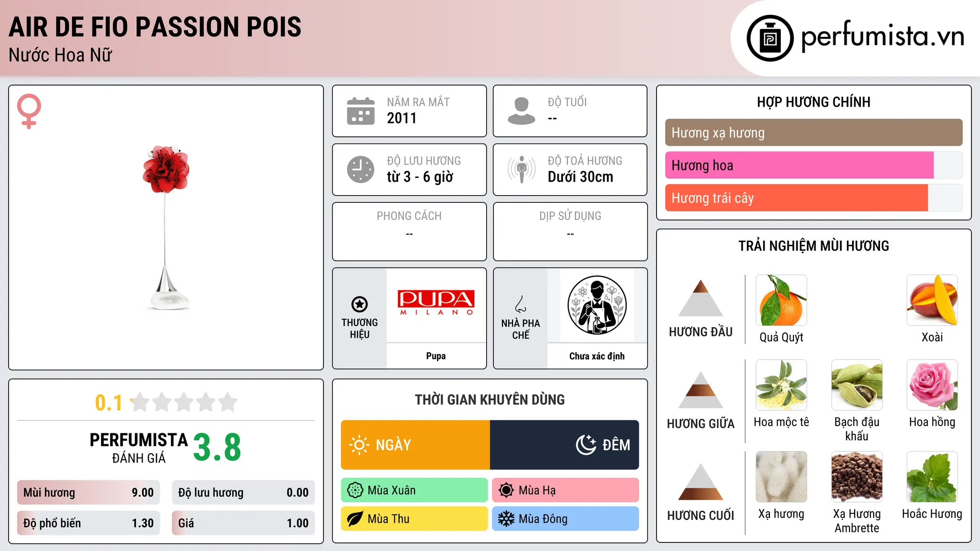Click the moon icon next to Đêm

point(586,445)
